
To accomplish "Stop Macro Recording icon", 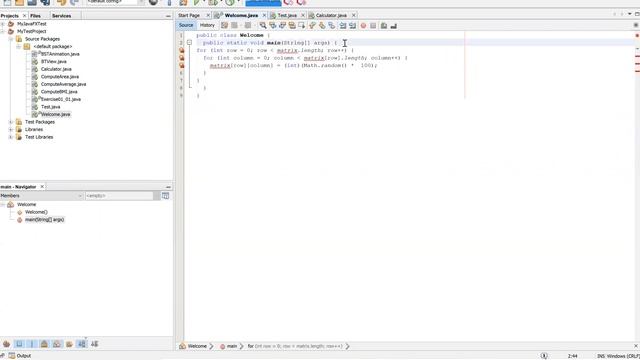I will pos(373,25).
